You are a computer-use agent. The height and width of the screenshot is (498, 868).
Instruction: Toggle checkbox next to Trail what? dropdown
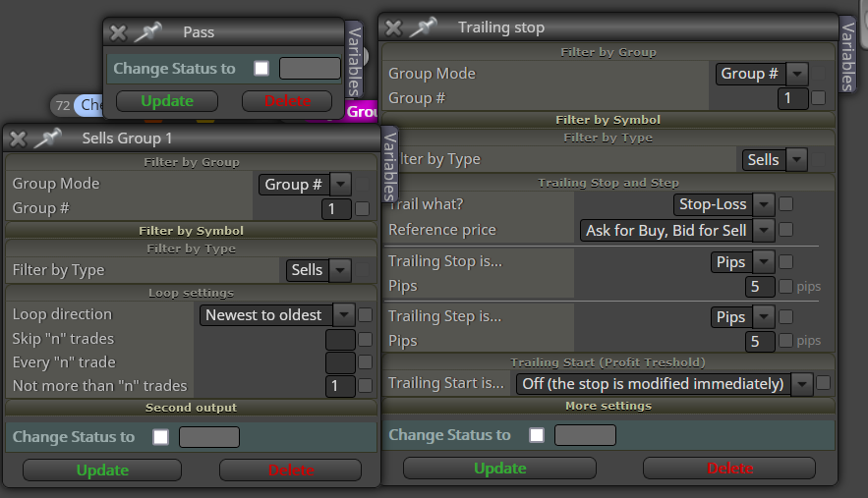785,203
